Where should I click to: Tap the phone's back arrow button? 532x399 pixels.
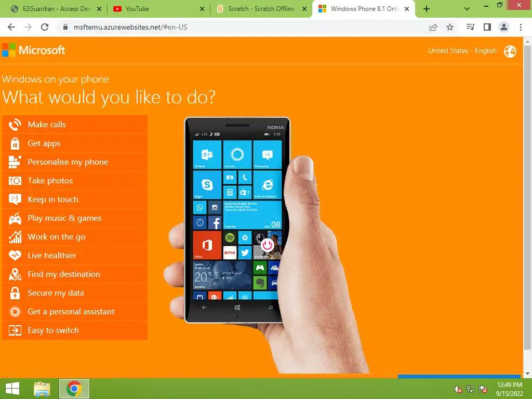pos(204,308)
